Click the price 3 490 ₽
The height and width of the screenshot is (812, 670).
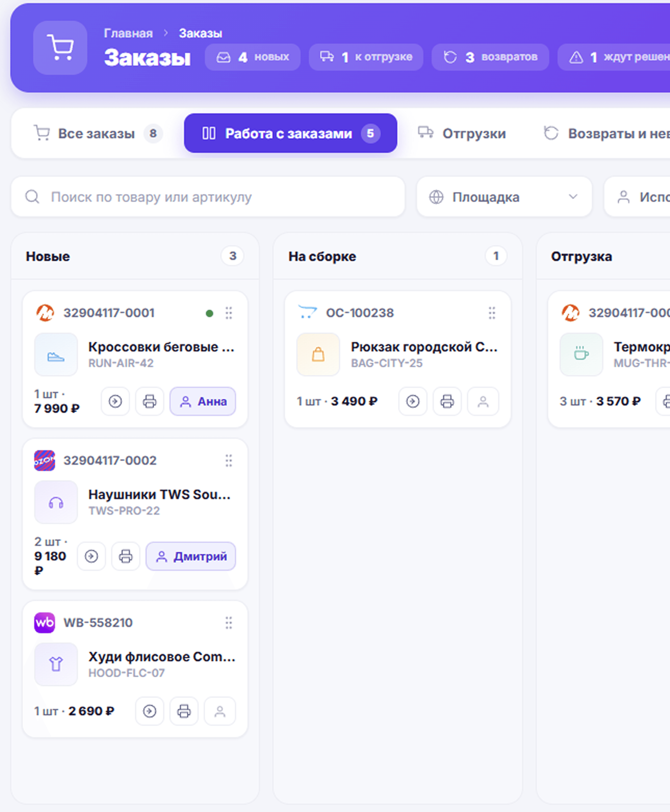click(354, 402)
